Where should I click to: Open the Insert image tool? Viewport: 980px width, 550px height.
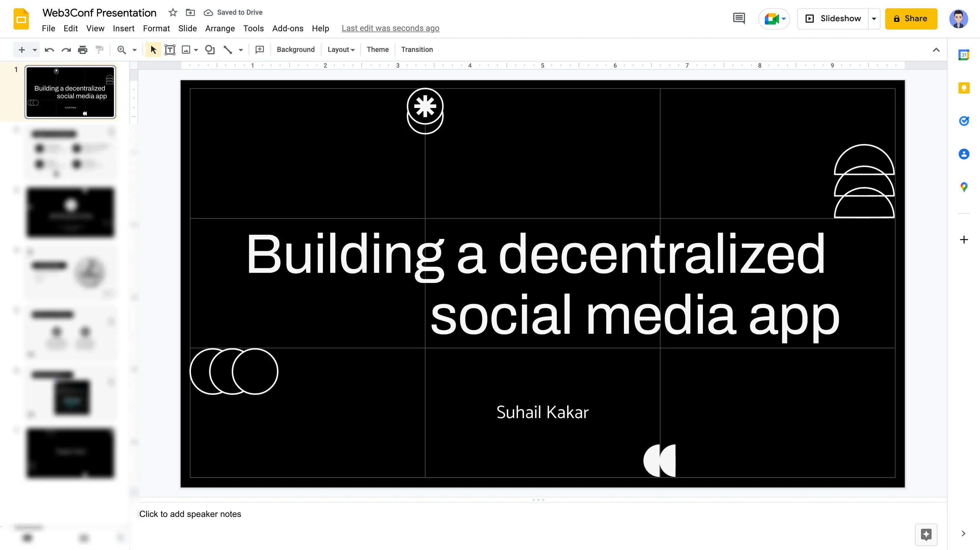pos(185,50)
